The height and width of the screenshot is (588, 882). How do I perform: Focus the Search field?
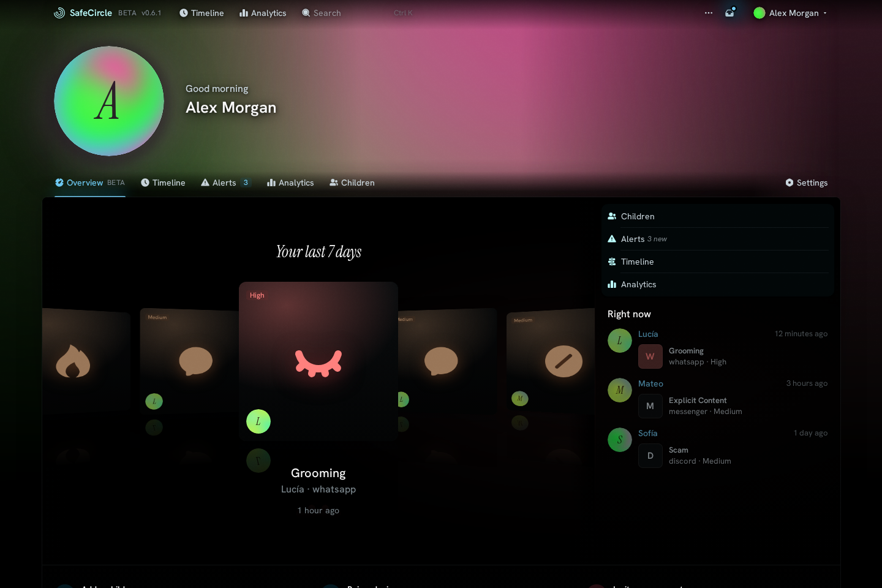pos(358,13)
